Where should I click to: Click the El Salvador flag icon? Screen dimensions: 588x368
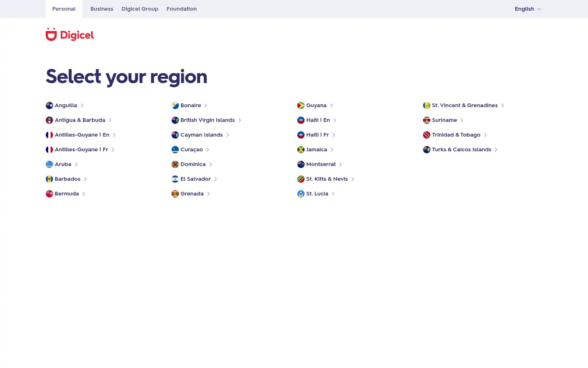tap(175, 179)
